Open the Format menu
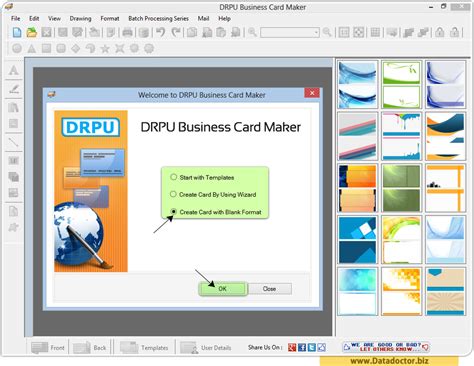This screenshot has width=474, height=366. (110, 18)
